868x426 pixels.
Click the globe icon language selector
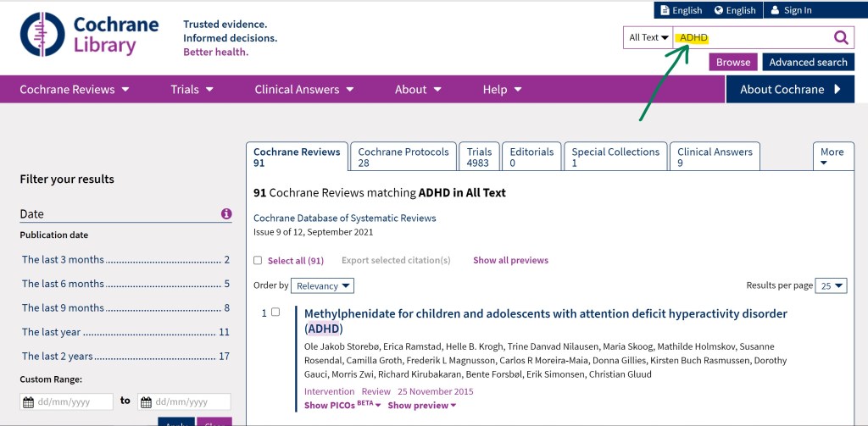tap(719, 10)
